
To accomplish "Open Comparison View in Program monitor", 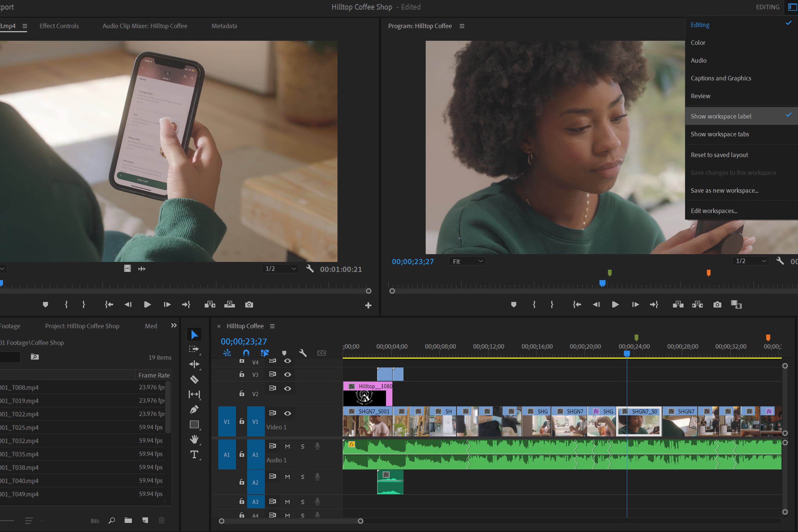I will click(x=736, y=305).
